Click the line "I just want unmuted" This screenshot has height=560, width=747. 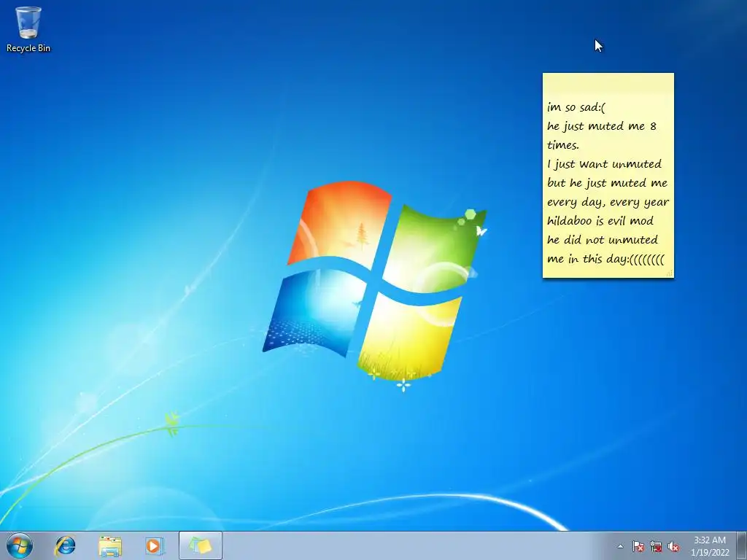(x=605, y=164)
